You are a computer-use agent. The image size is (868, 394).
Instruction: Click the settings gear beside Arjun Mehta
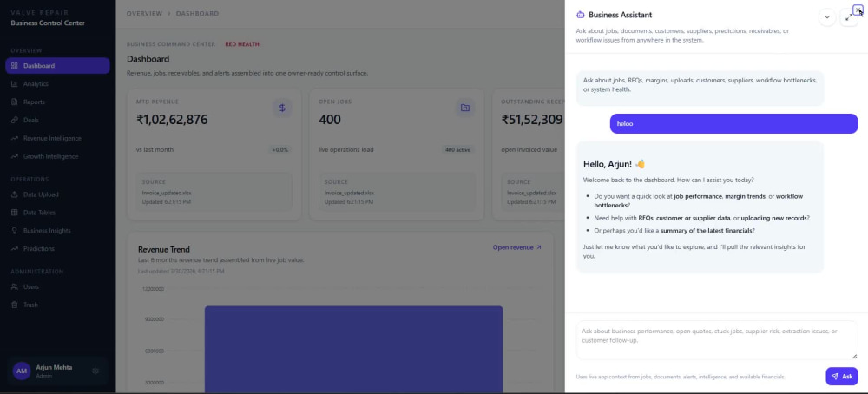tap(95, 371)
